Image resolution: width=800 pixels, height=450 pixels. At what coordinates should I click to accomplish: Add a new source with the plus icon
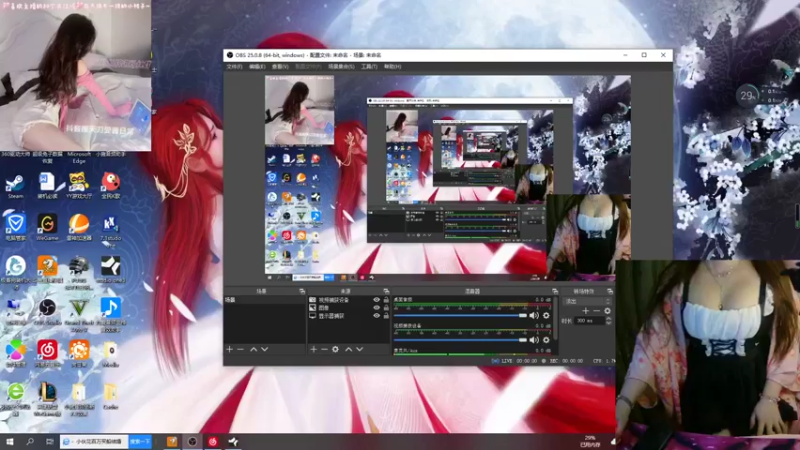313,349
